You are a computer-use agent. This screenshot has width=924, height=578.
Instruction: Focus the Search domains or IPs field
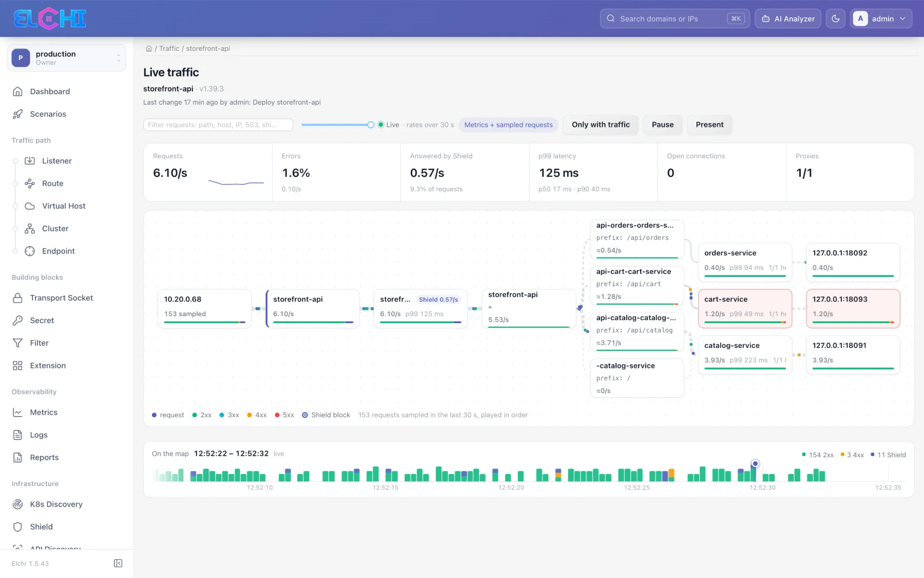pos(675,18)
